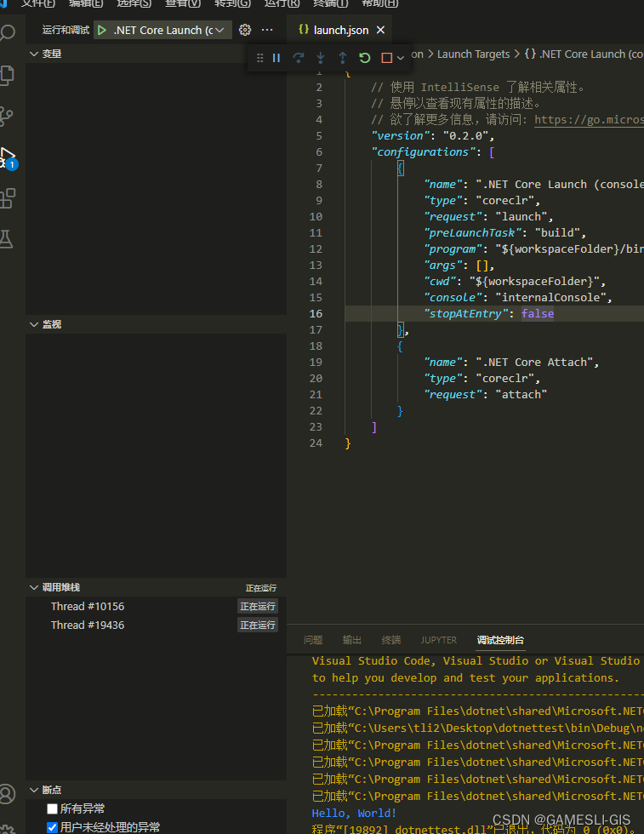
Task: Select the launch.json editor tab
Action: [339, 31]
